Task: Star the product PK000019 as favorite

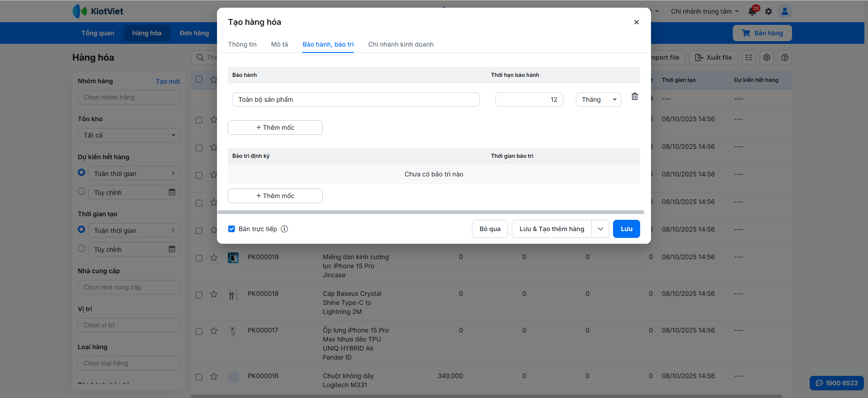Action: coord(214,258)
